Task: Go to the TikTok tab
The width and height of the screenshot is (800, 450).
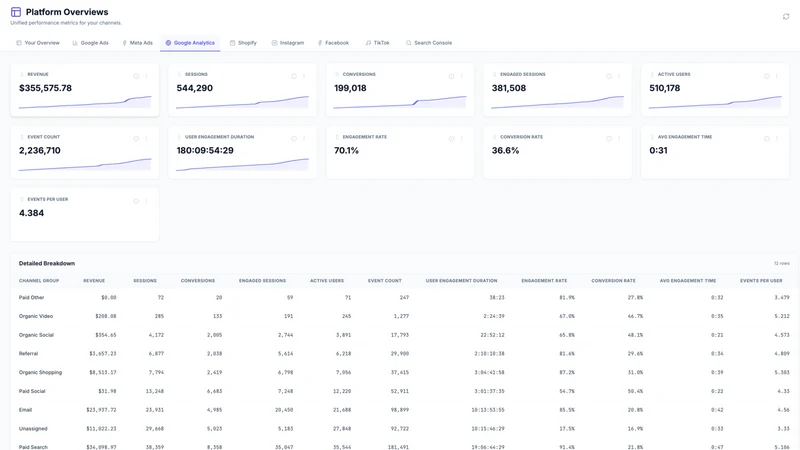Action: pyautogui.click(x=378, y=43)
